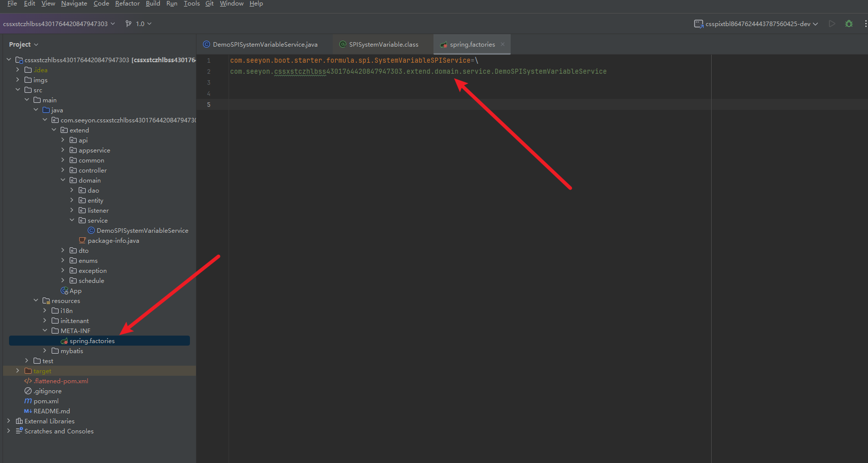Open the project name selector button

(x=59, y=24)
